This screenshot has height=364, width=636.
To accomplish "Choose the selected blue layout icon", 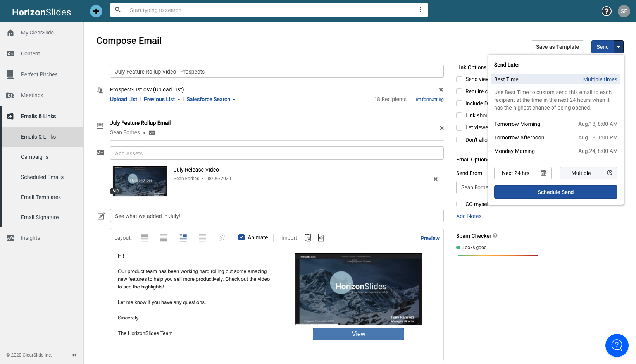I will pyautogui.click(x=183, y=238).
